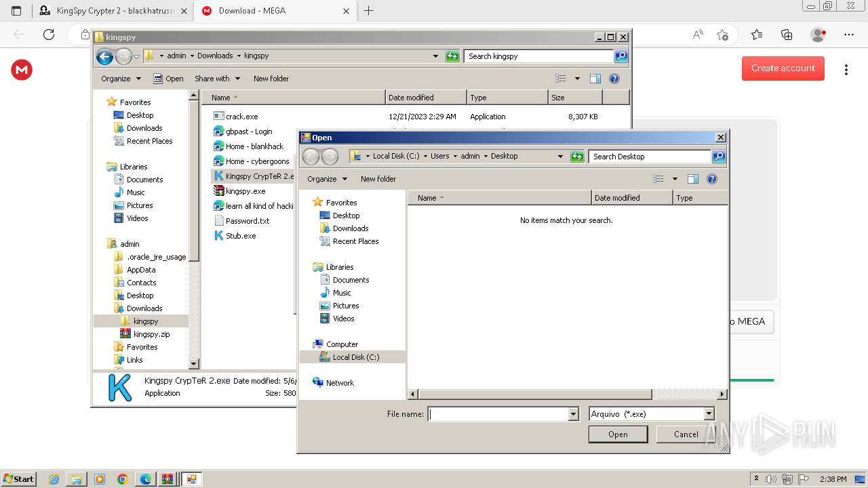This screenshot has width=868, height=488.
Task: Click the MEGA logo icon
Action: [22, 70]
